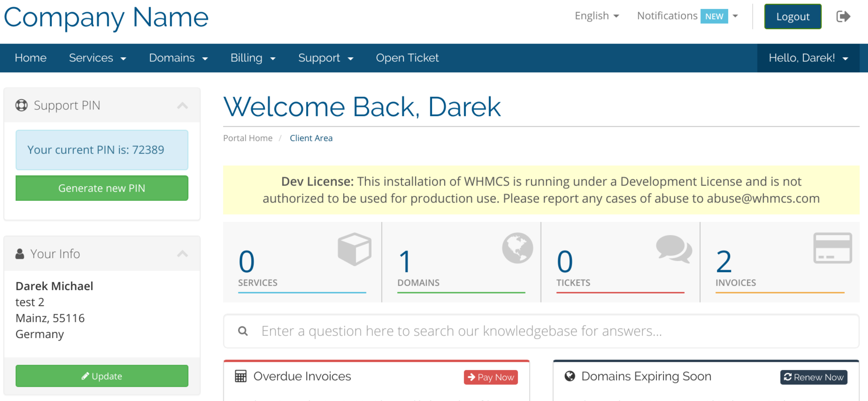Image resolution: width=868 pixels, height=401 pixels.
Task: Click the package box icon above Services
Action: [x=354, y=249]
